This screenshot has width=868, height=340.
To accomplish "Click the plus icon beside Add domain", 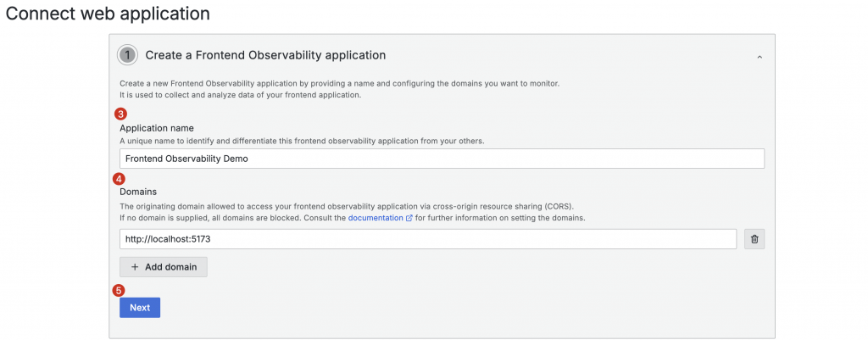I will coord(135,267).
